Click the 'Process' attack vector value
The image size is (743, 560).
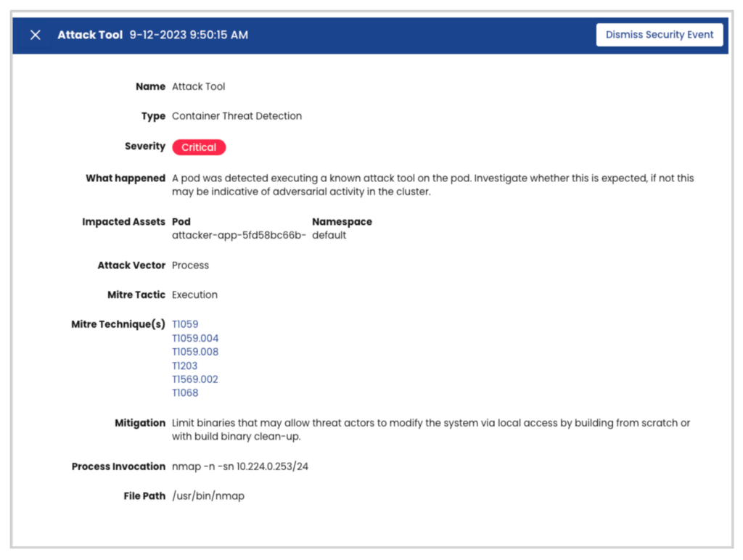(190, 265)
